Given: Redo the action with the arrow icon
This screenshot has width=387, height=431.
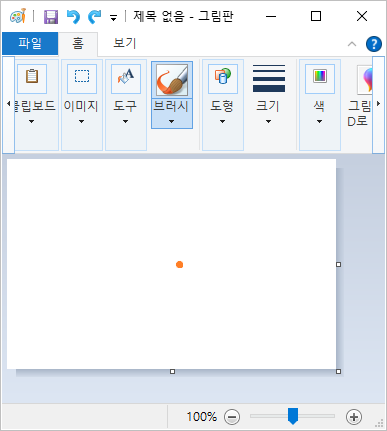Looking at the screenshot, I should 95,16.
